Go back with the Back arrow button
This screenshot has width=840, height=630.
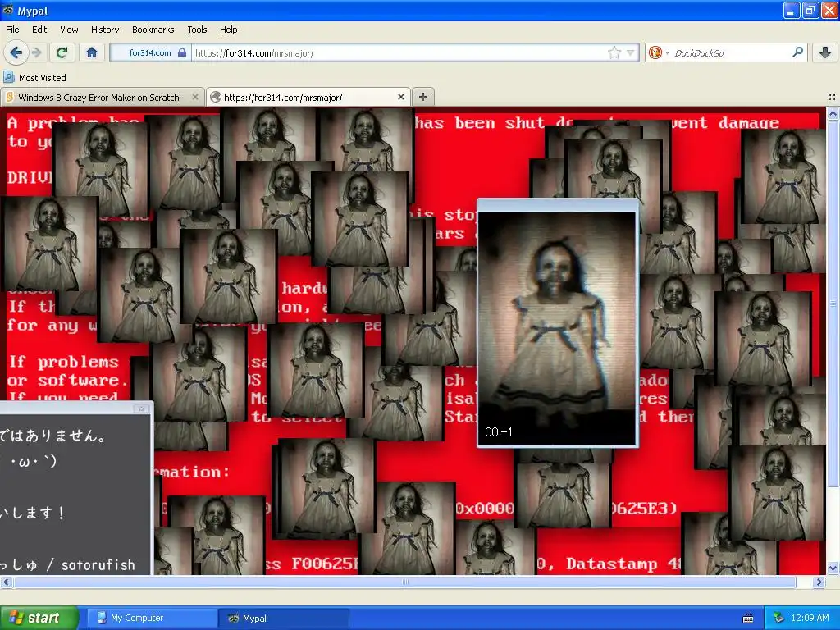point(16,52)
